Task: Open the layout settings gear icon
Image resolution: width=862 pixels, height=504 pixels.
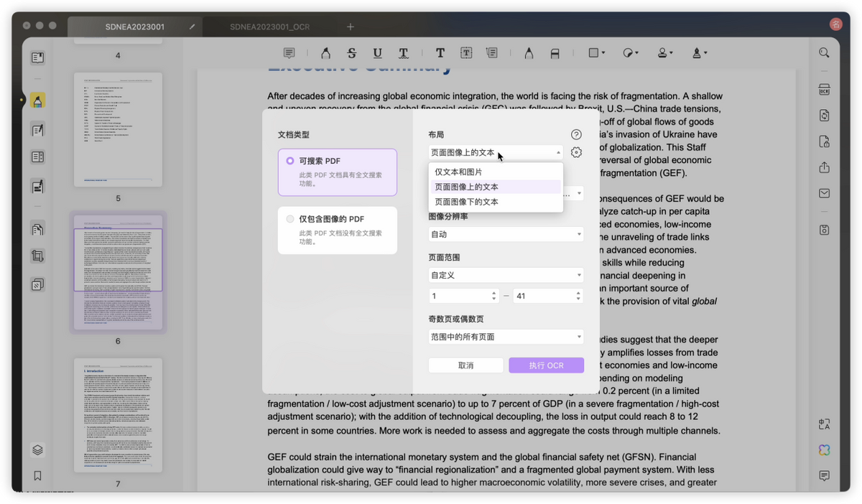Action: (x=576, y=152)
